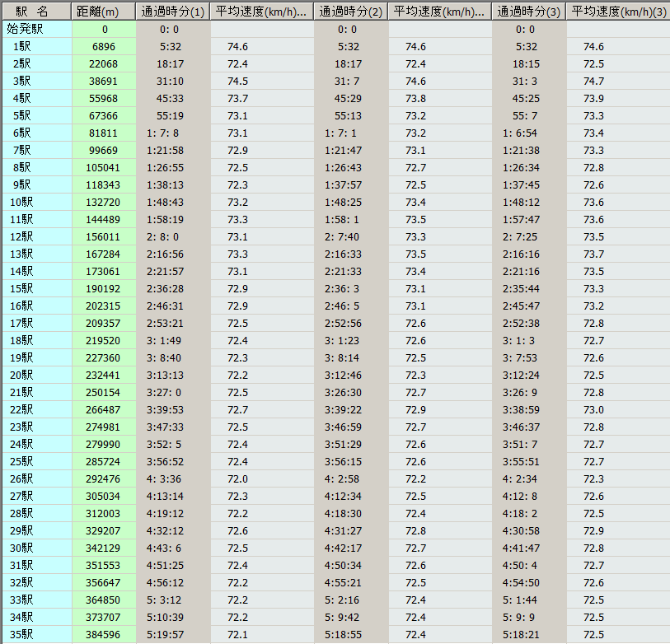Select the 20駅 station cell
Image resolution: width=670 pixels, height=644 pixels.
click(x=37, y=375)
